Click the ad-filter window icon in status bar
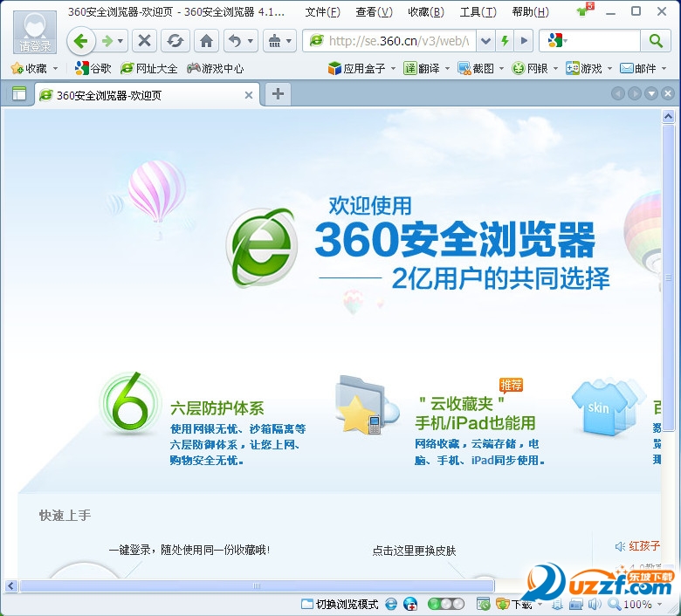This screenshot has width=681, height=616. [x=483, y=604]
